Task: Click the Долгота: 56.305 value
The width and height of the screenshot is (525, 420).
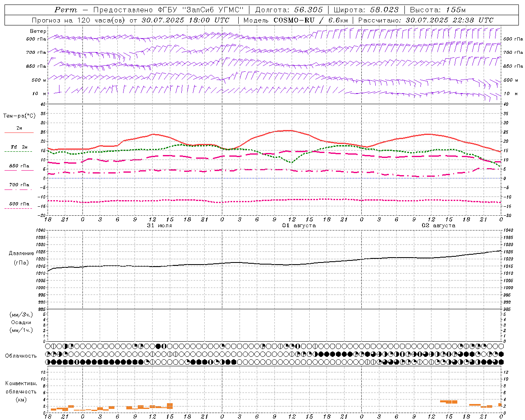Action: [289, 10]
